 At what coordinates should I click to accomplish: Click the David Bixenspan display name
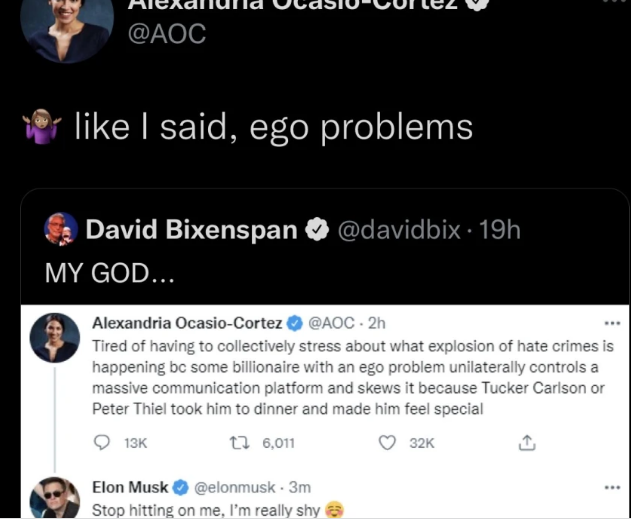tap(192, 231)
